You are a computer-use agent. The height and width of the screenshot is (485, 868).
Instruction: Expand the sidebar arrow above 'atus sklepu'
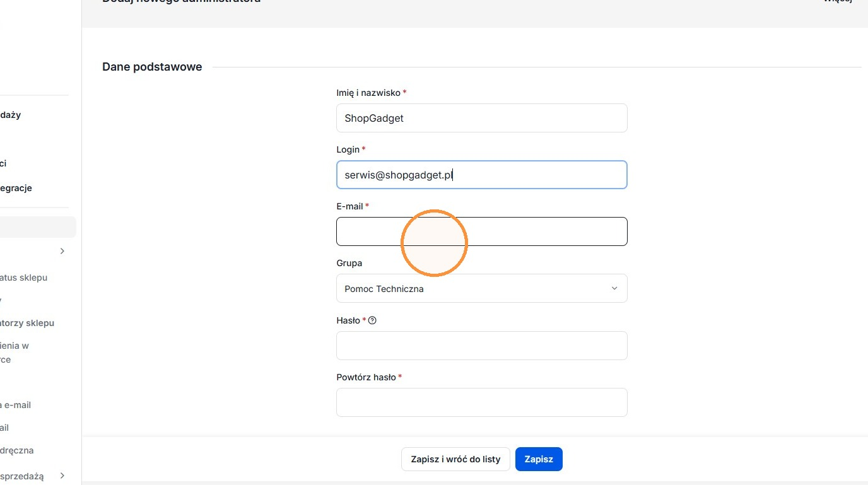[x=62, y=251]
